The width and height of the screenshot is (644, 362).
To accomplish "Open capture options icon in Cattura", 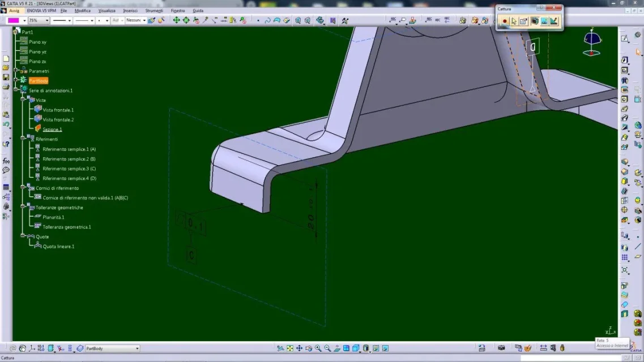I will coord(523,21).
